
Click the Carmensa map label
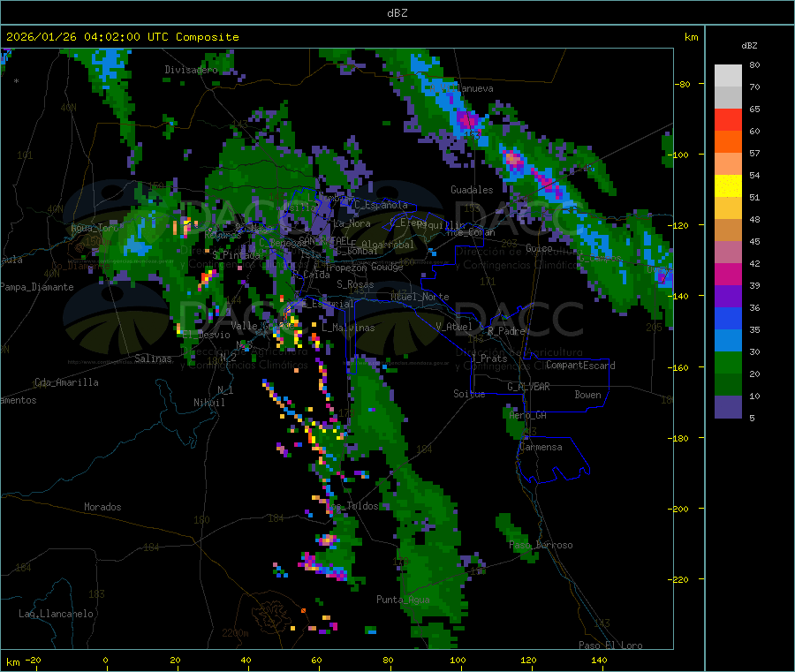pos(541,447)
